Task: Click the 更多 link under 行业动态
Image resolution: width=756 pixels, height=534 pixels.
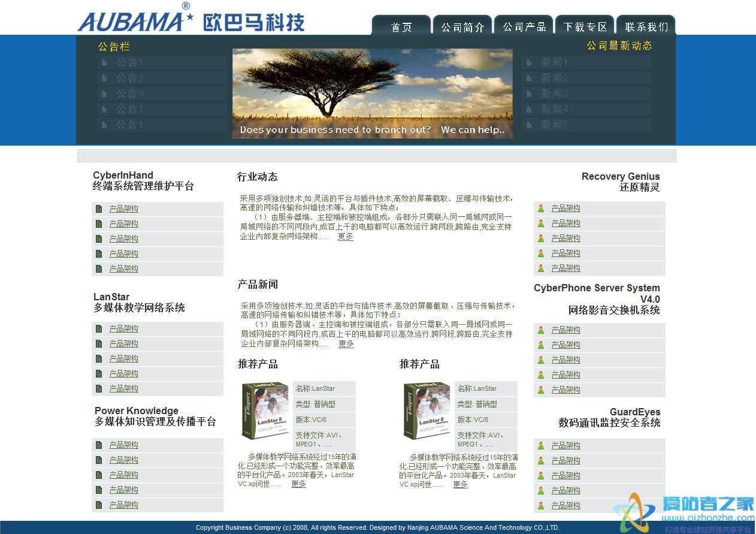Action: [x=346, y=237]
